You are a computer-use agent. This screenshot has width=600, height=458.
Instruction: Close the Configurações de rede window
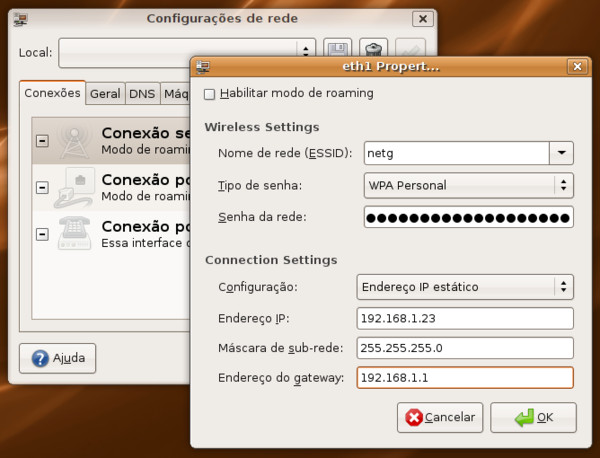422,19
